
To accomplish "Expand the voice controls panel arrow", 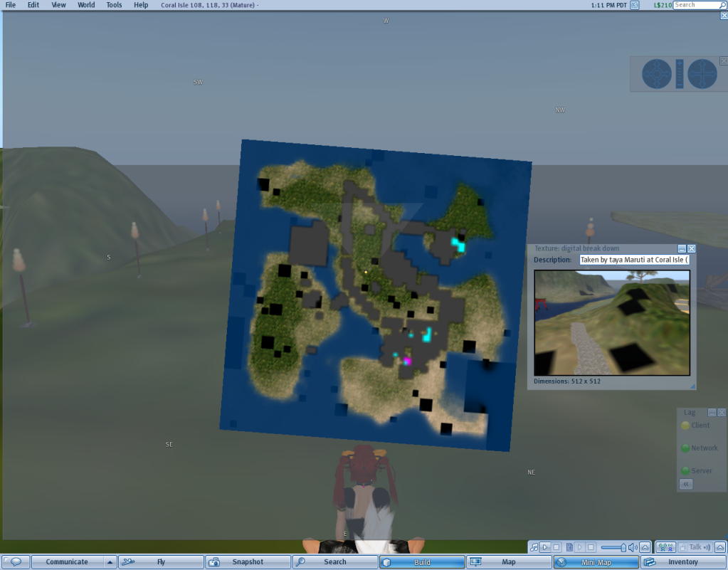I will click(x=719, y=547).
